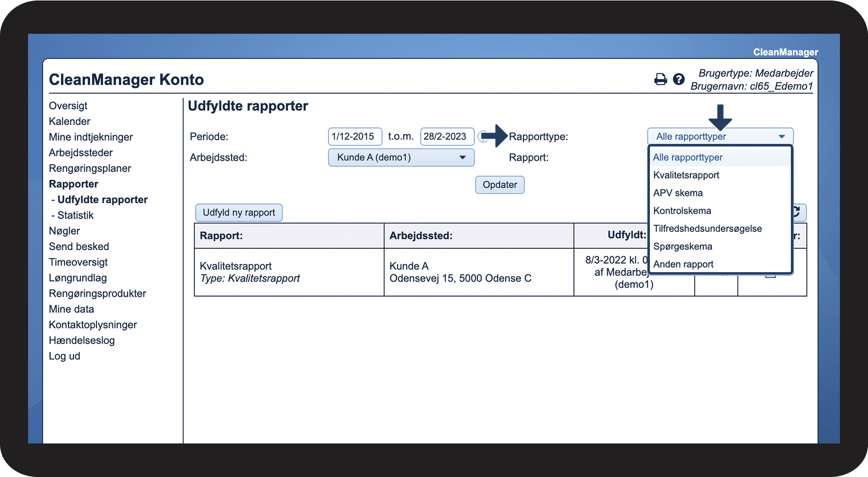Select Anden rapport option

[683, 264]
